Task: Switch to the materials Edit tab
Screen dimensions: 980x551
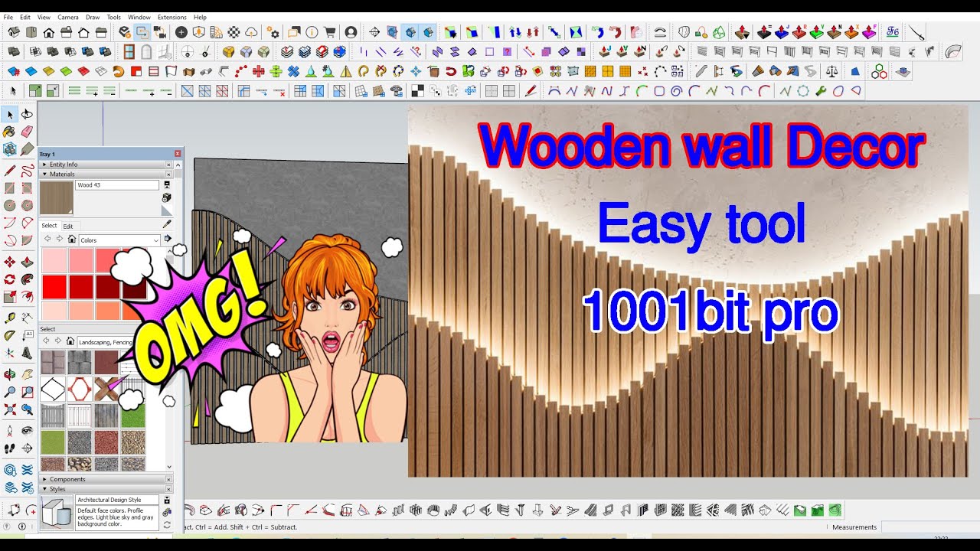Action: [68, 226]
